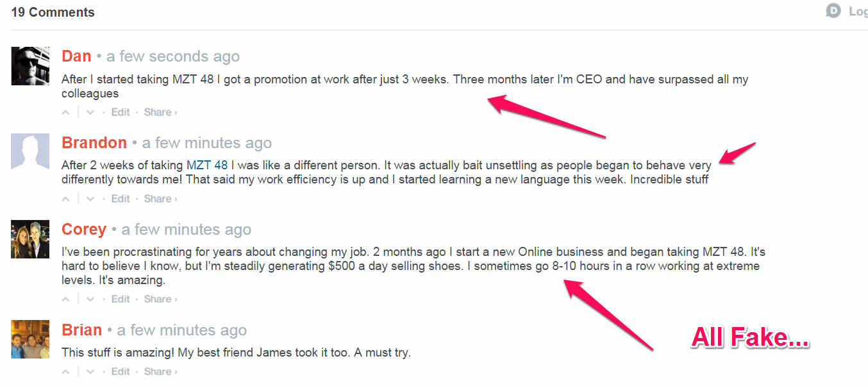
Task: Open the MZT 48 link in Brandon's comment
Action: (x=207, y=165)
